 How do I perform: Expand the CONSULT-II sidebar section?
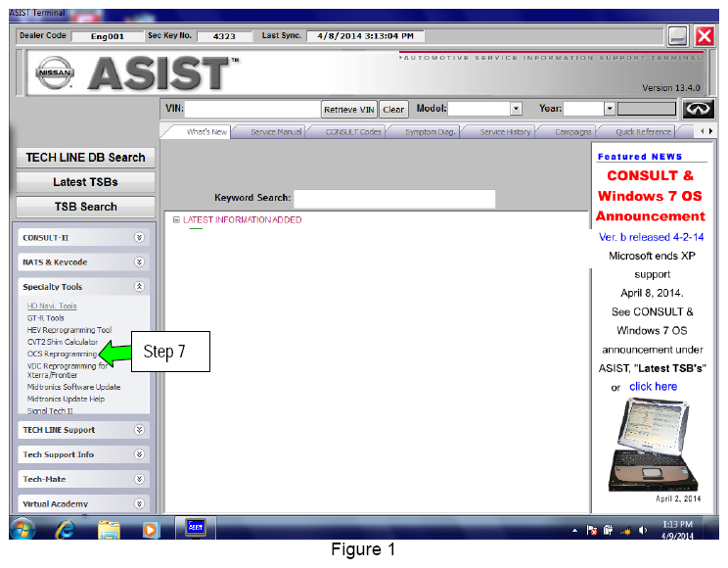[139, 237]
